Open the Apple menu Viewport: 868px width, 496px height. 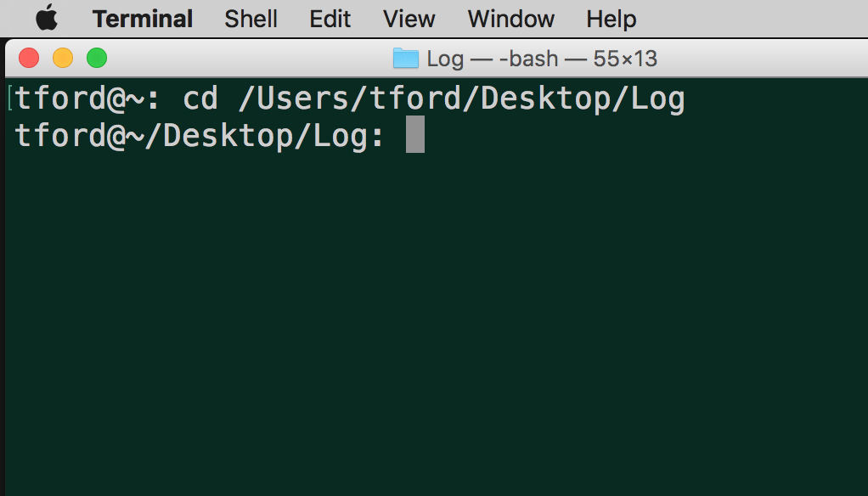[x=47, y=18]
